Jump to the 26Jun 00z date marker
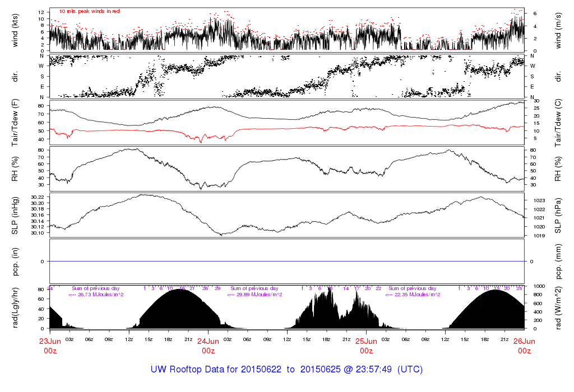Viewport: 574px width, 392px height. point(524,345)
